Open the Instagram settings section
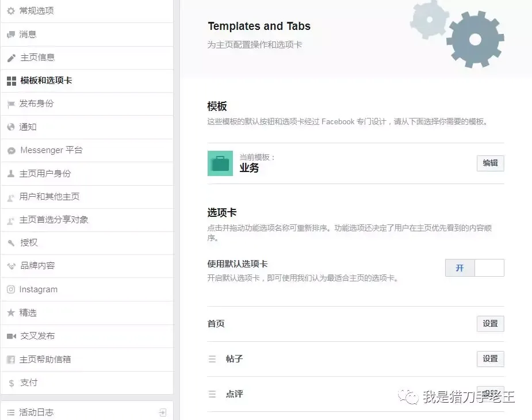This screenshot has height=420, width=532. (x=87, y=289)
